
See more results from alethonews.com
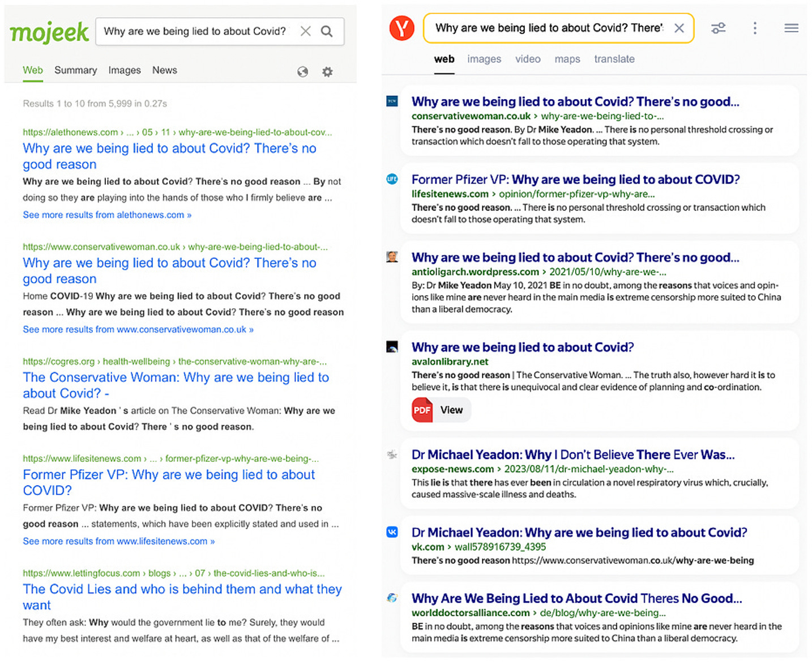pyautogui.click(x=107, y=215)
